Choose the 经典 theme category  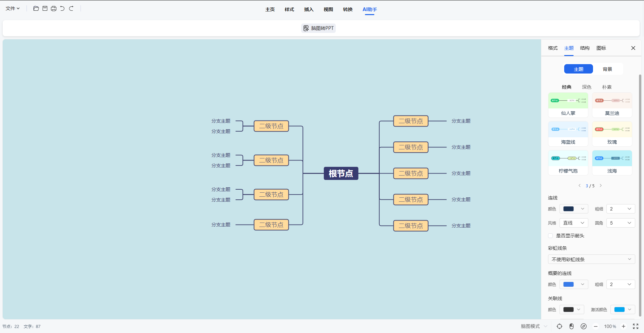click(567, 87)
